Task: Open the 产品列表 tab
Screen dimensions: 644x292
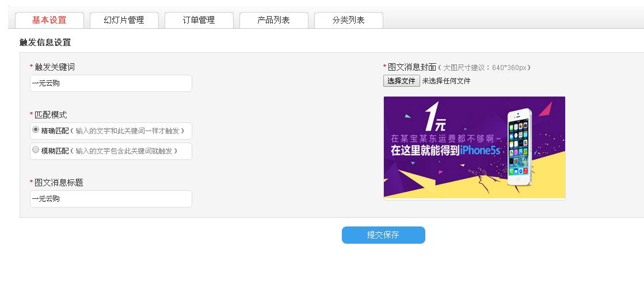Action: click(x=273, y=20)
